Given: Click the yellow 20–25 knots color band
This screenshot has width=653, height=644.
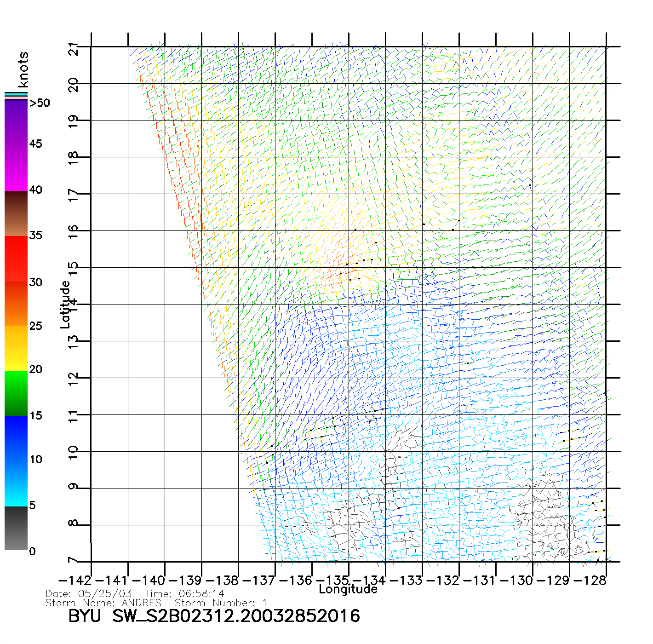Looking at the screenshot, I should tap(16, 348).
